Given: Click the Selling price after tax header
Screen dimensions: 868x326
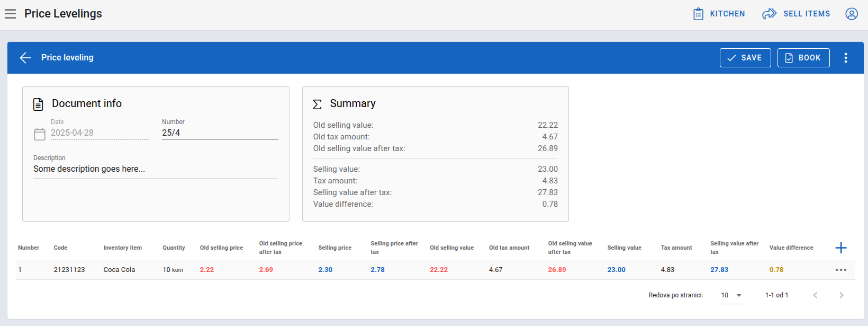Looking at the screenshot, I should [394, 248].
